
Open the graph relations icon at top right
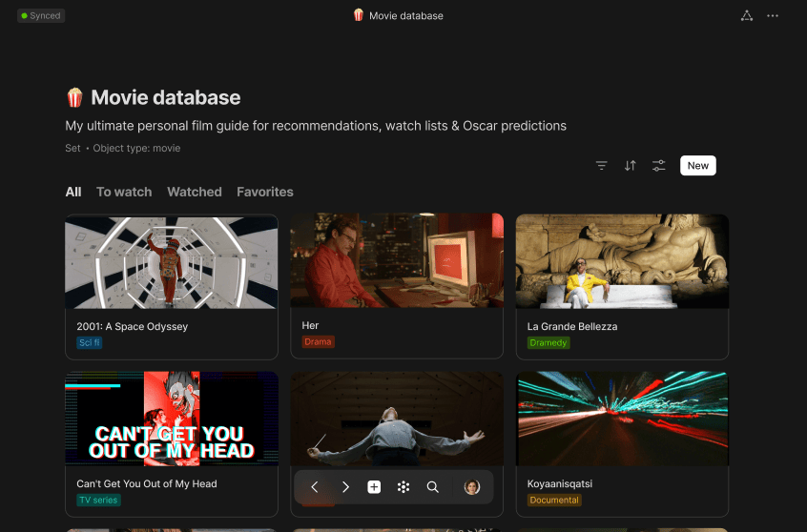pos(747,16)
